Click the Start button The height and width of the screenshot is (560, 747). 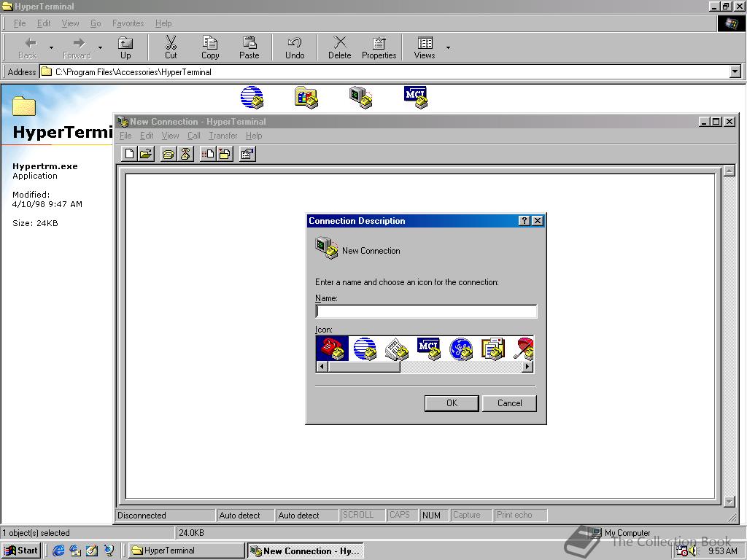click(x=21, y=551)
